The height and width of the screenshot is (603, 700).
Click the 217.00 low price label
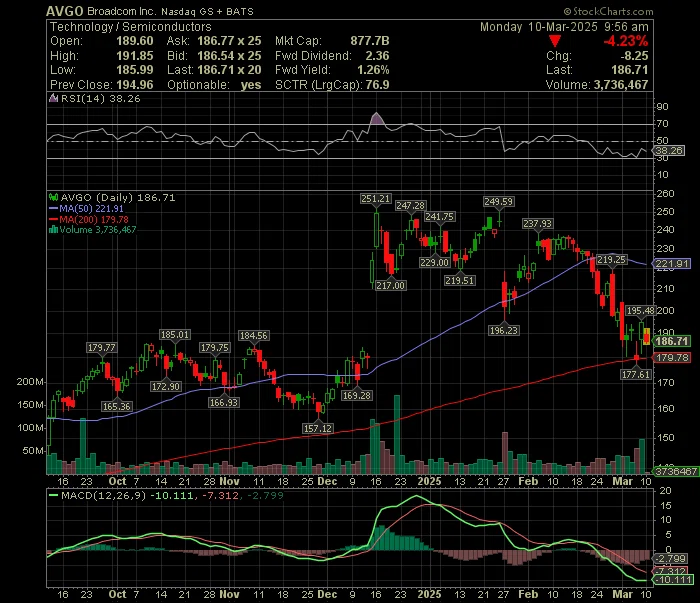click(390, 286)
